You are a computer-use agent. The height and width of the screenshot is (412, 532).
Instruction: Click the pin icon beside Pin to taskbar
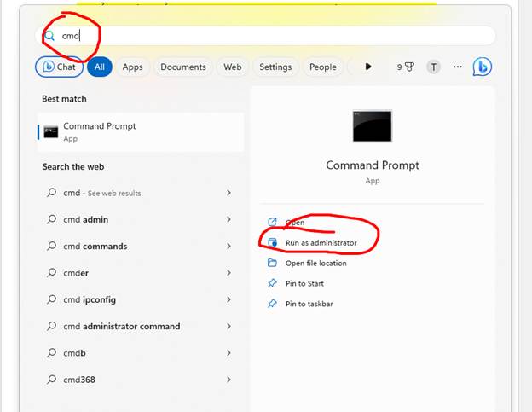(x=272, y=304)
